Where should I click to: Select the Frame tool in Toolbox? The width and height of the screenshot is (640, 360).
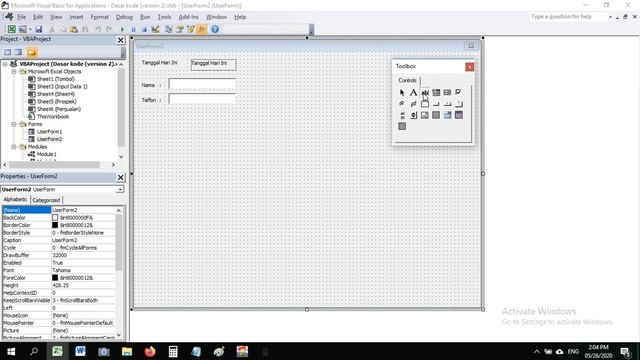[x=425, y=104]
